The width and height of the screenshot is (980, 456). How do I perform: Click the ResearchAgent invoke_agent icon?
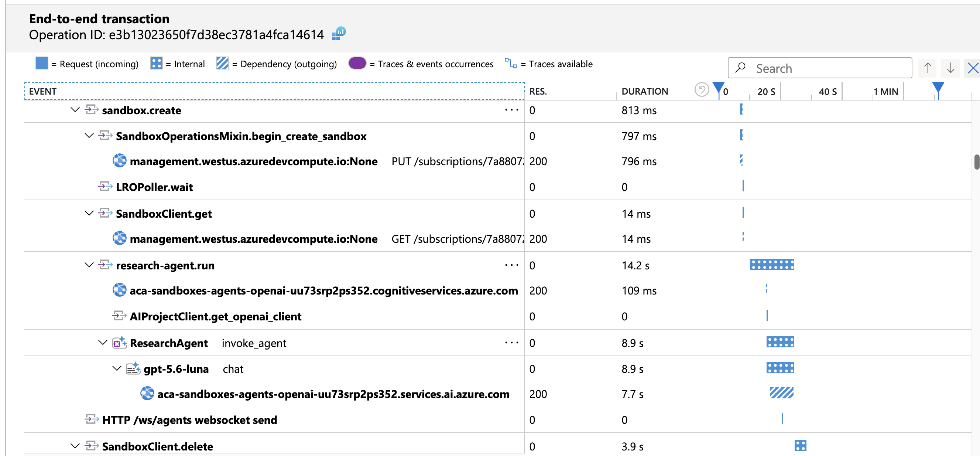120,343
